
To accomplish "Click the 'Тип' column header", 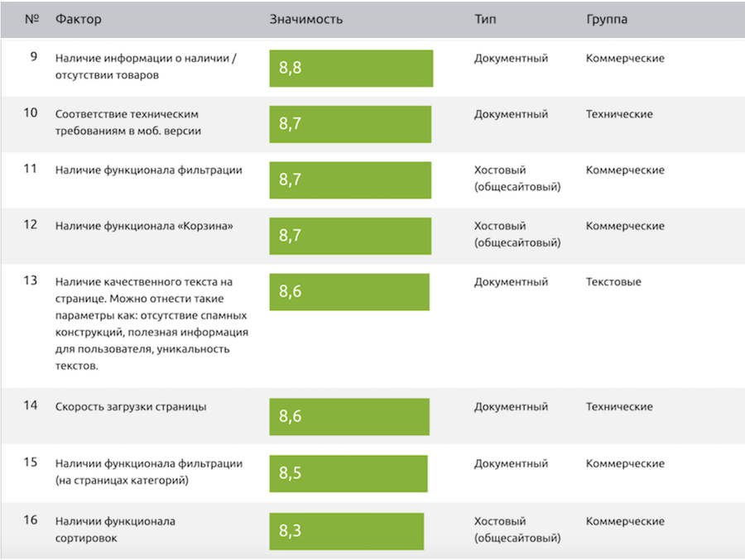I will [x=485, y=20].
